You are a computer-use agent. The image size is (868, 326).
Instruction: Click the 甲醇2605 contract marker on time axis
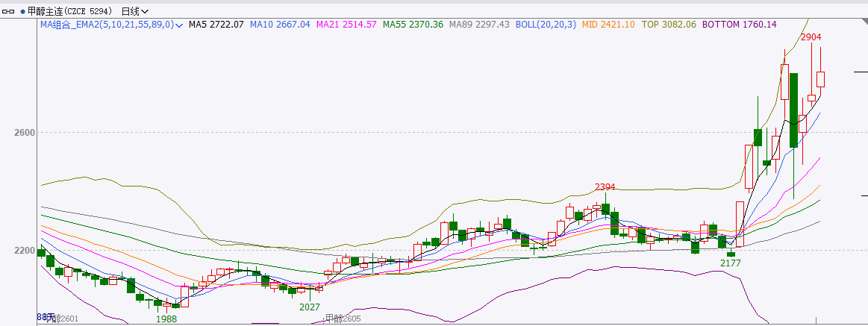pos(343,319)
